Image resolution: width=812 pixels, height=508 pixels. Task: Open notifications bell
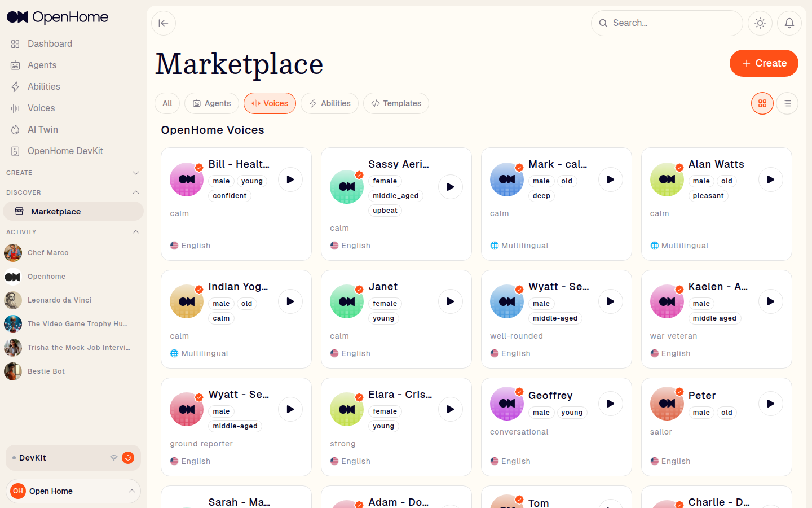789,23
